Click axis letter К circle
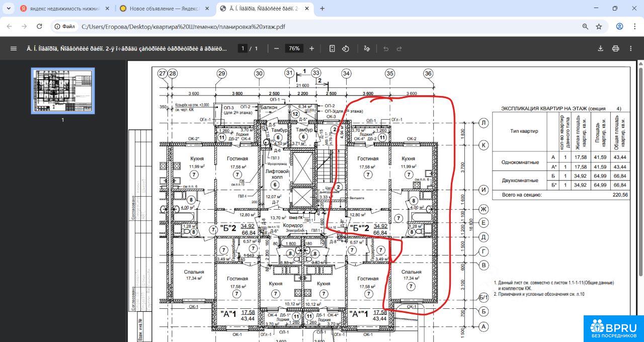 tap(484, 145)
